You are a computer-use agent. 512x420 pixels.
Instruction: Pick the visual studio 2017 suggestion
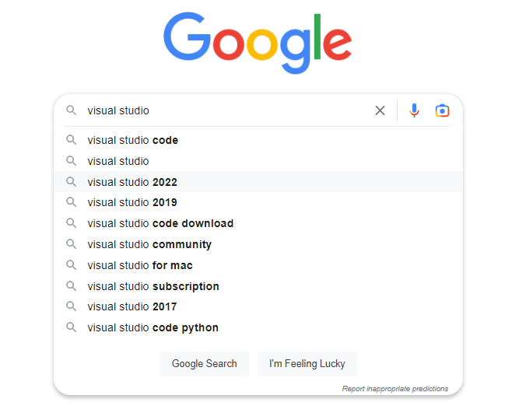tap(258, 306)
